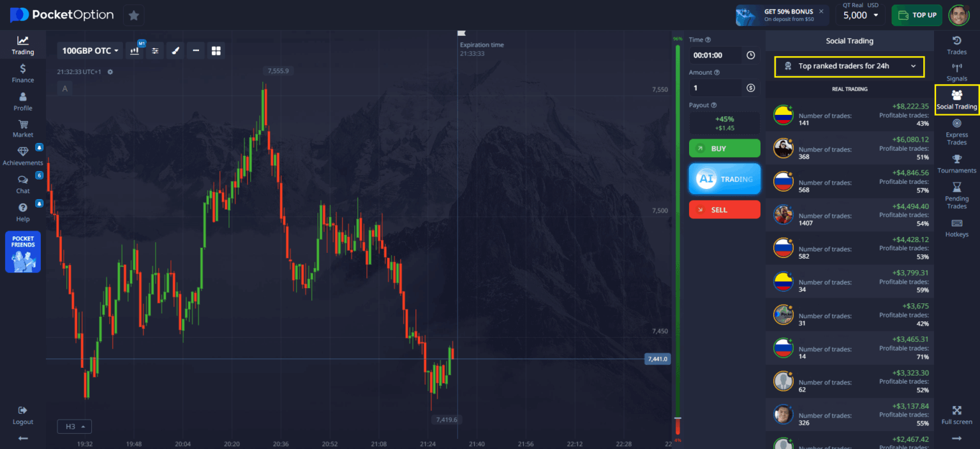Screen dimensions: 980x449
Task: Go to the Finance section
Action: 22,73
